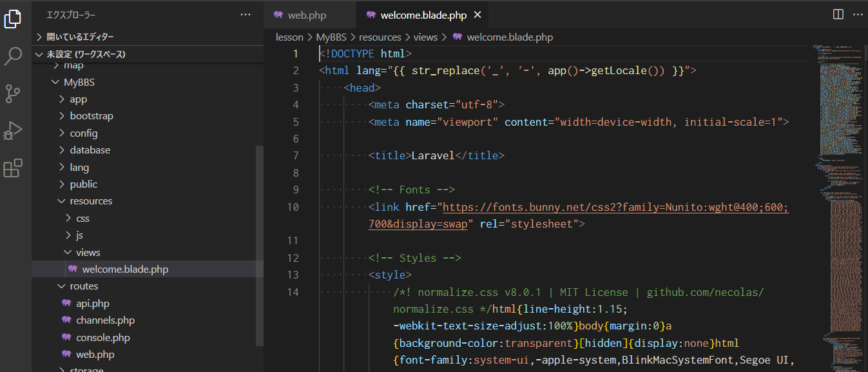The image size is (868, 372).
Task: Click the Blade icon beside api.php
Action: click(67, 303)
